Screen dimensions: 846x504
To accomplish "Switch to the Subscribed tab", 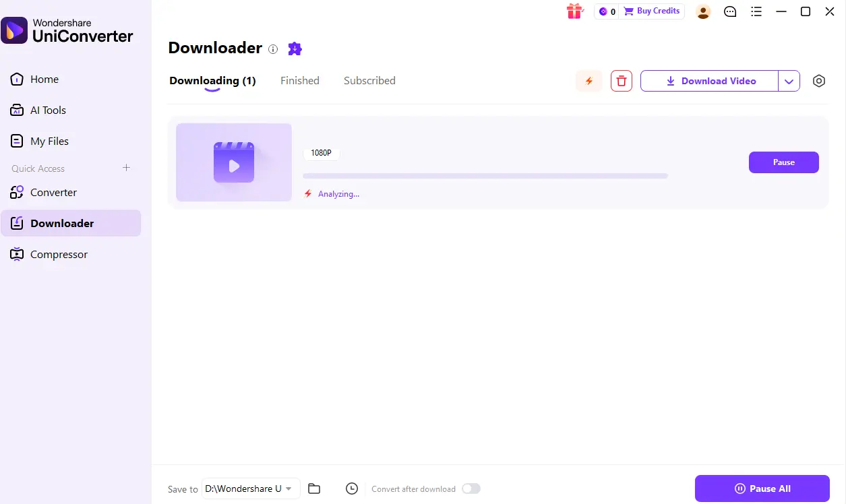I will (369, 81).
